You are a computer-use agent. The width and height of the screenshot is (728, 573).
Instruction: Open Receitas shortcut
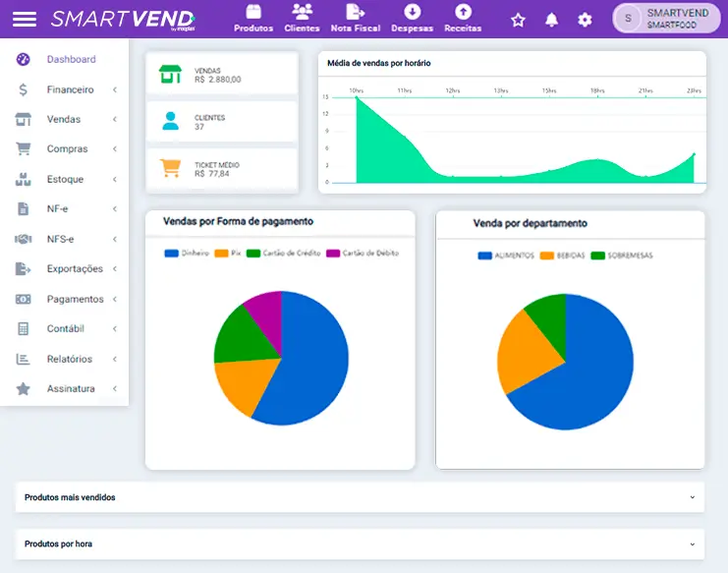(463, 19)
